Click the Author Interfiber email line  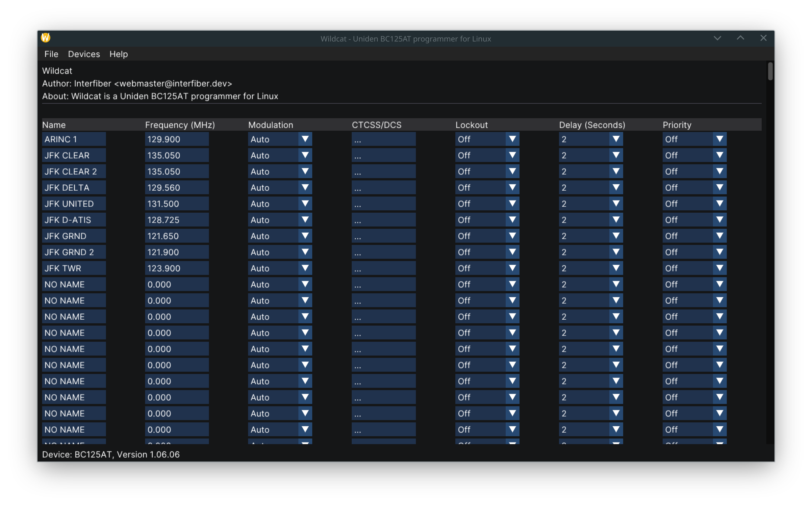coord(137,83)
